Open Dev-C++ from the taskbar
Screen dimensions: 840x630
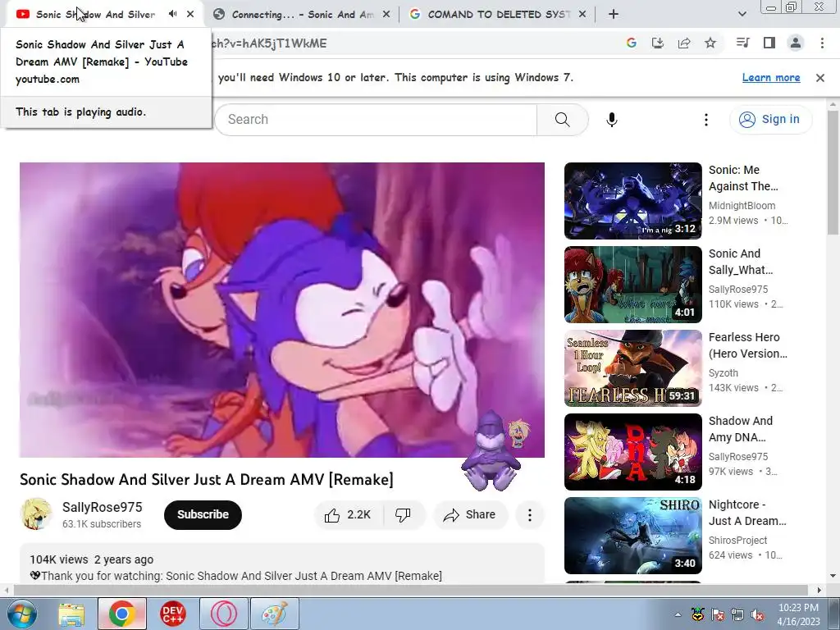pyautogui.click(x=172, y=614)
